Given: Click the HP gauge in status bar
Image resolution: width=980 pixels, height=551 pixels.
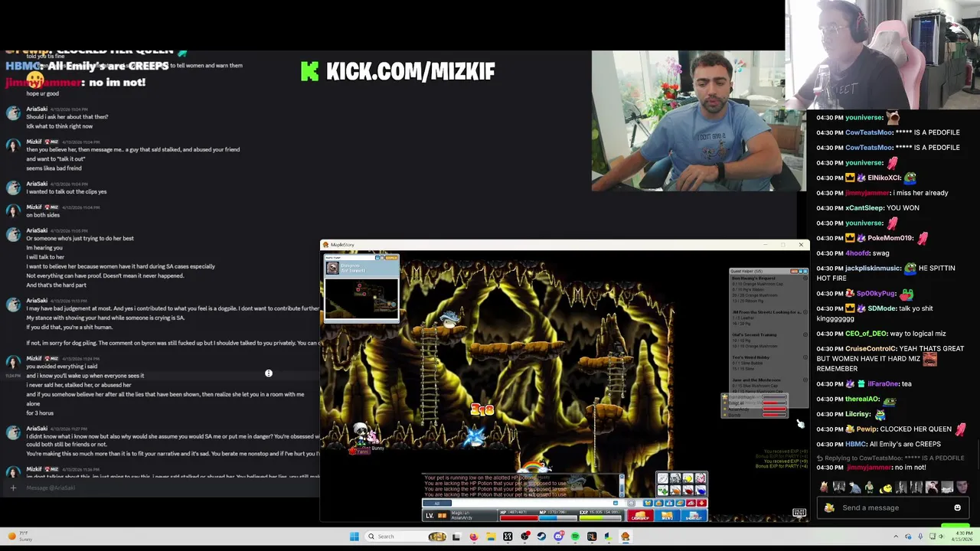Looking at the screenshot, I should click(520, 518).
